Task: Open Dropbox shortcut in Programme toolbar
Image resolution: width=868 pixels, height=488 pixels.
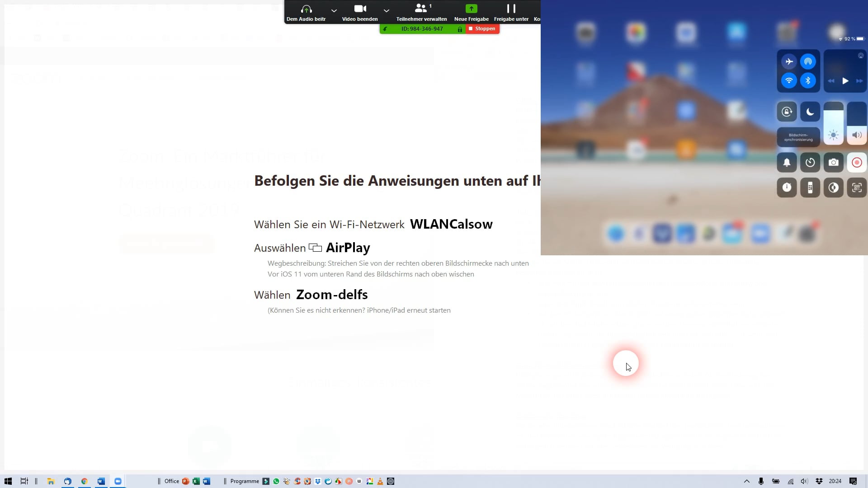Action: pyautogui.click(x=318, y=481)
